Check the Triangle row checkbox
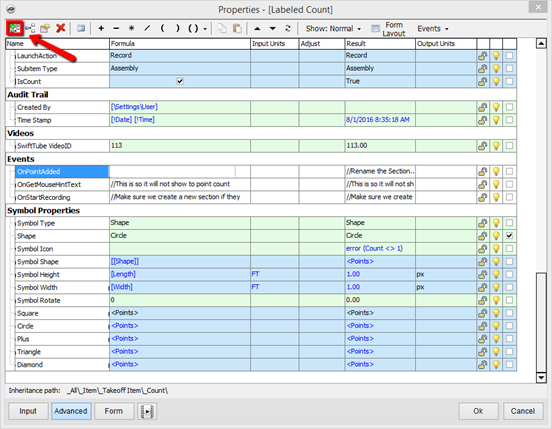Screen dimensions: 552x429 coord(509,352)
